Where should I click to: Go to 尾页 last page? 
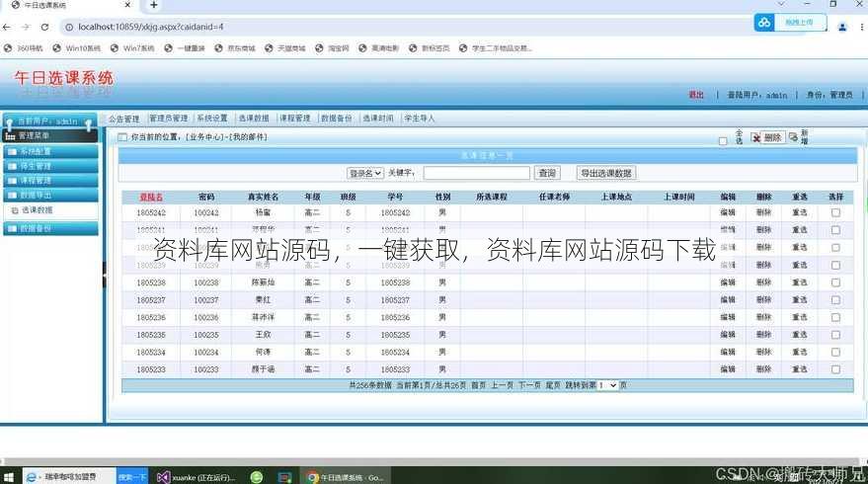[x=553, y=385]
